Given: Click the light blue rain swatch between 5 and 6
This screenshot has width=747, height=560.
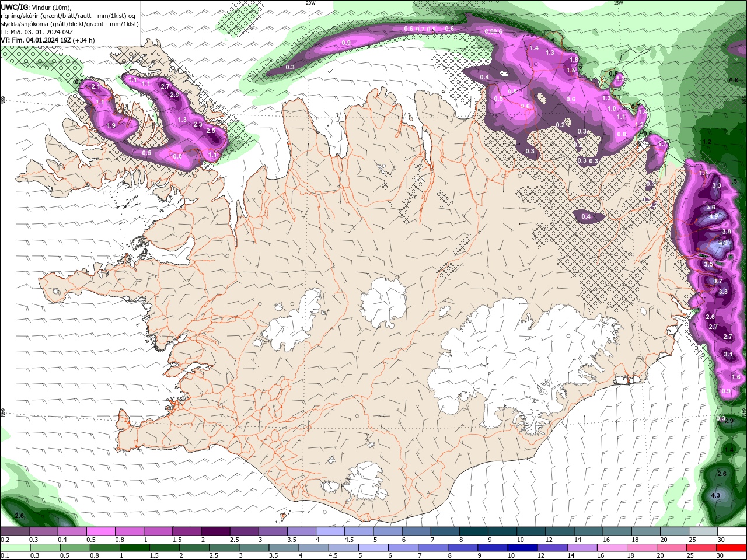Looking at the screenshot, I should [x=373, y=548].
